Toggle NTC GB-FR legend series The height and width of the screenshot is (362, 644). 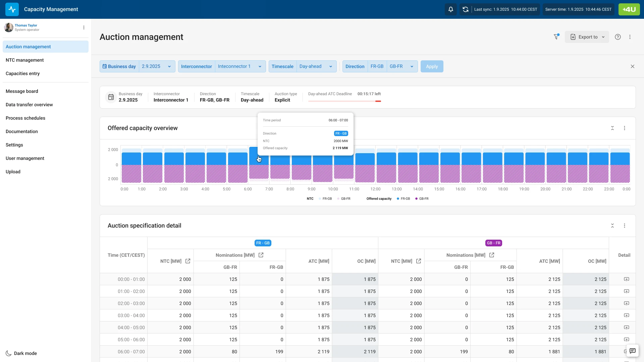[x=344, y=199]
